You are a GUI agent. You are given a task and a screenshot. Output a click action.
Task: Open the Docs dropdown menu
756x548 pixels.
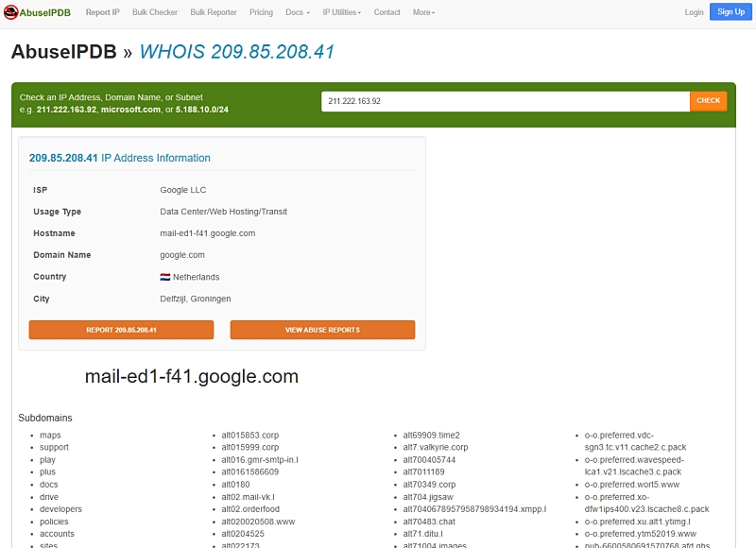(297, 12)
